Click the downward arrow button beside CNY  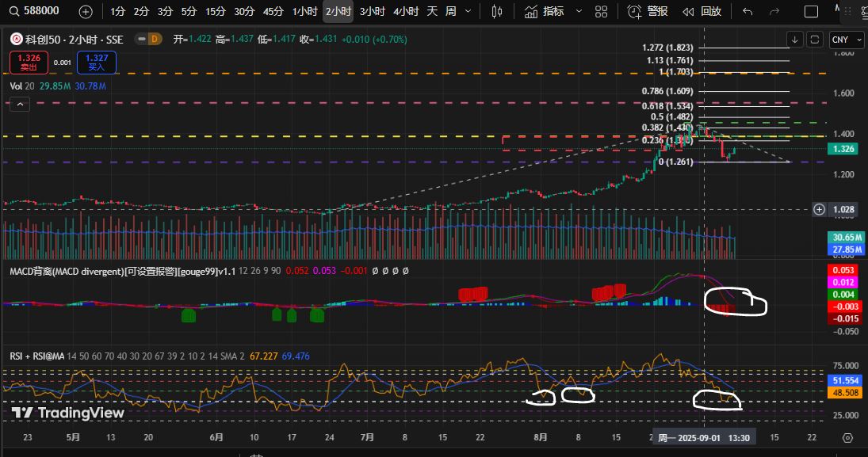795,40
